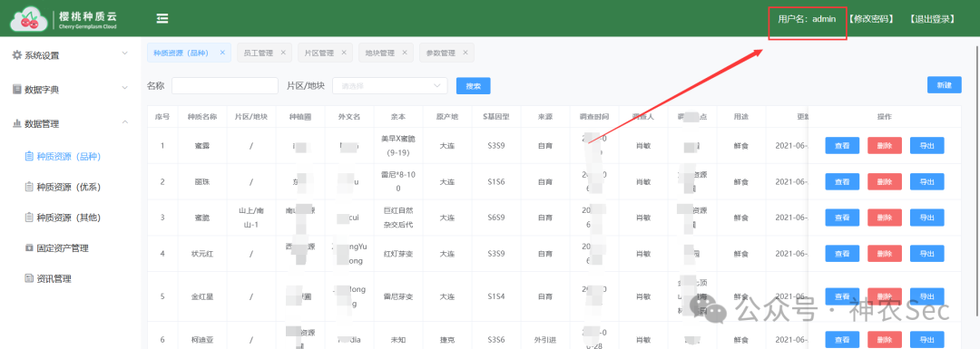This screenshot has width=980, height=349.
Task: Switch to the 地块管理 tab
Action: click(x=380, y=53)
